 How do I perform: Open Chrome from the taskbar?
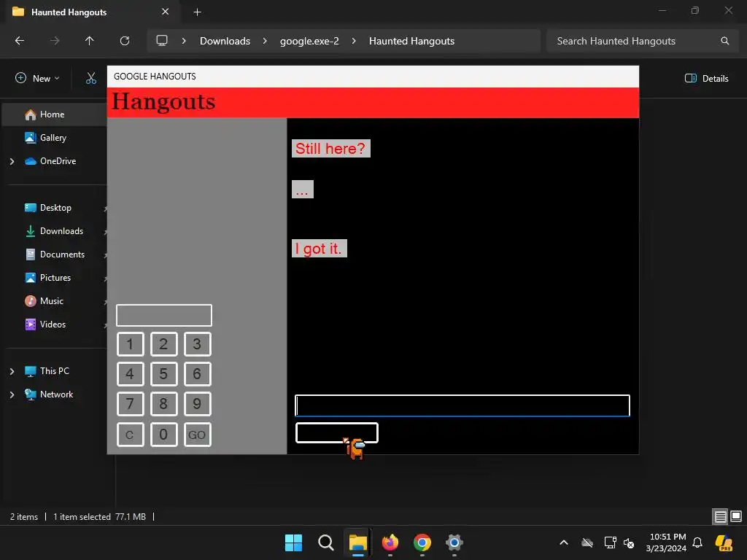point(422,542)
